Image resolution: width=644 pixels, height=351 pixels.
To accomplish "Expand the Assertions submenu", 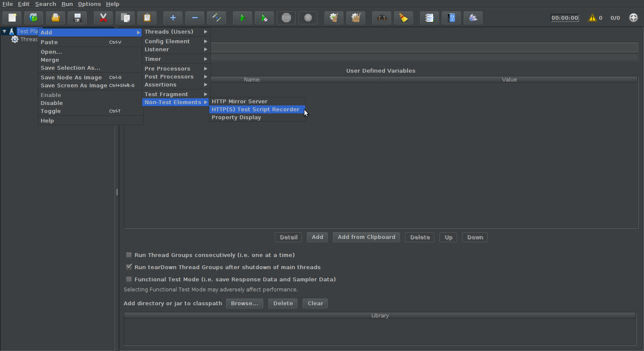I will [176, 85].
